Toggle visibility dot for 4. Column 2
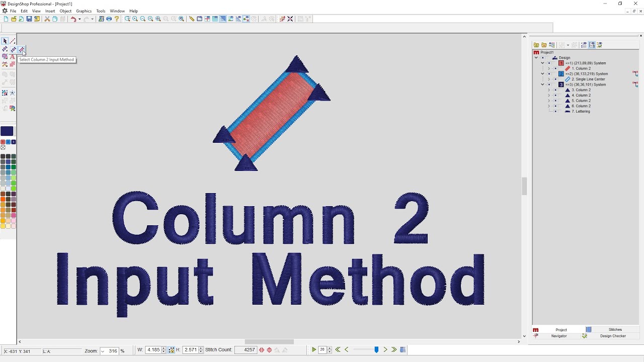 555,95
